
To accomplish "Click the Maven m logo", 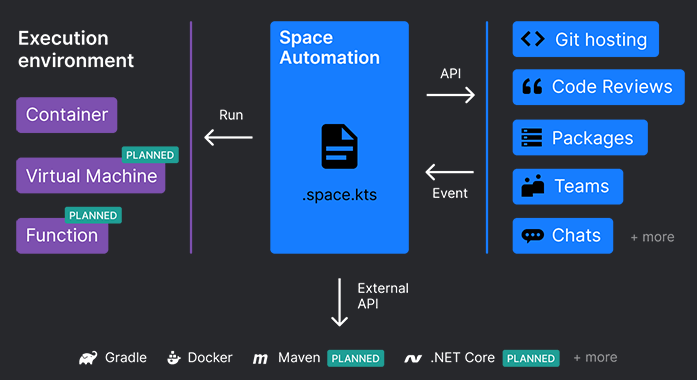I will pyautogui.click(x=260, y=359).
